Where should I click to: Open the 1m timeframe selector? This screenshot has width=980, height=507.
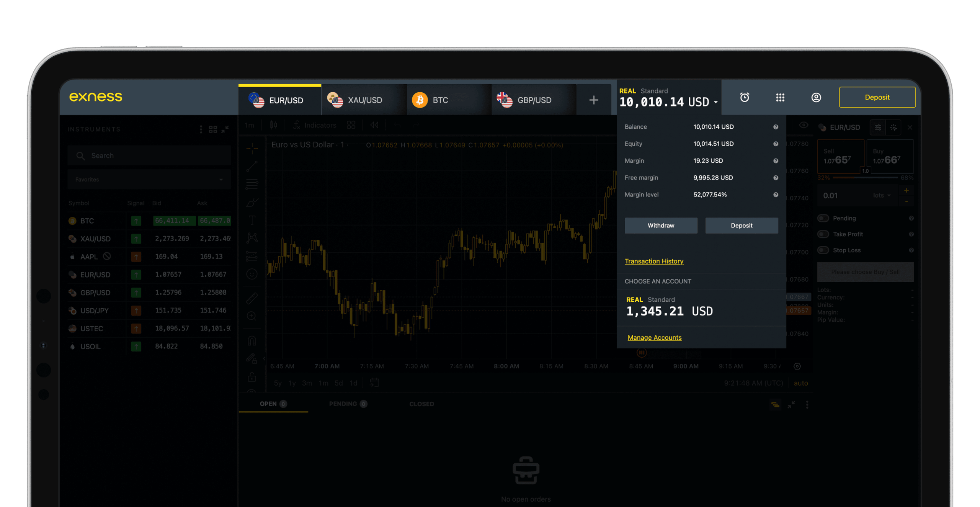(249, 125)
